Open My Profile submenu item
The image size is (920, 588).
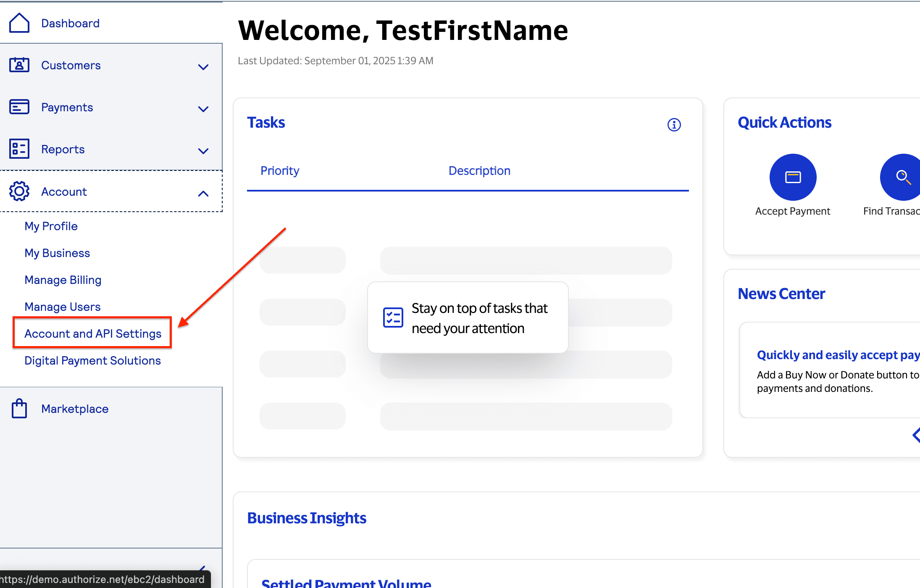(51, 226)
